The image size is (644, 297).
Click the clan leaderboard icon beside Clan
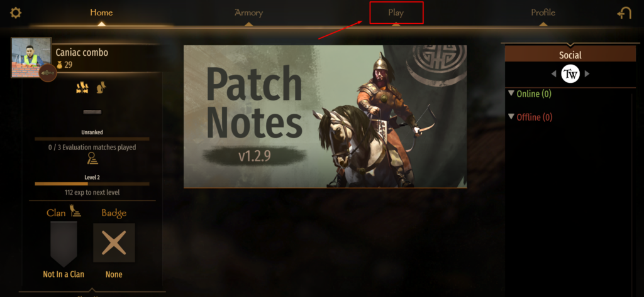[75, 210]
